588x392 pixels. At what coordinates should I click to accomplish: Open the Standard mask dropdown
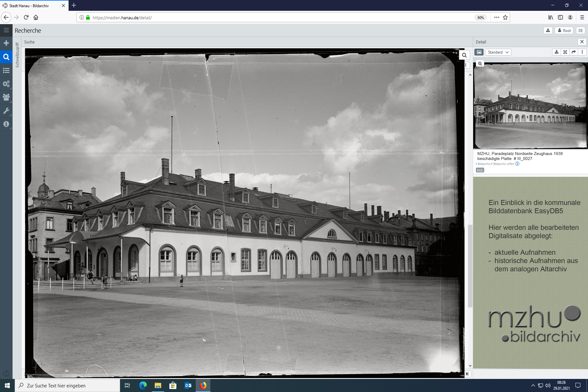pyautogui.click(x=498, y=52)
